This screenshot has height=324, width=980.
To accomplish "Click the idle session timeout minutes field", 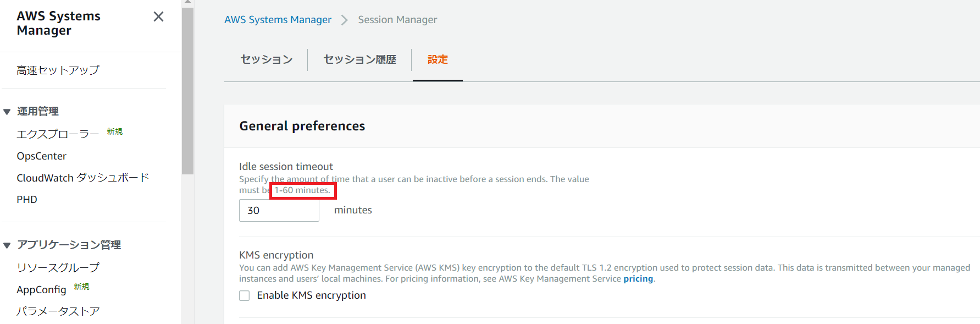I will tap(279, 211).
